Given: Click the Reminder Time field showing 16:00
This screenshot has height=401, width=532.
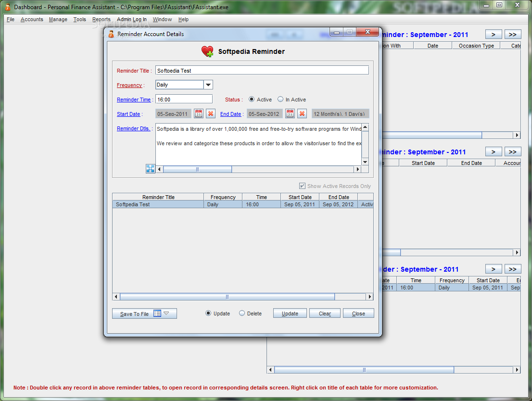Looking at the screenshot, I should tap(184, 100).
